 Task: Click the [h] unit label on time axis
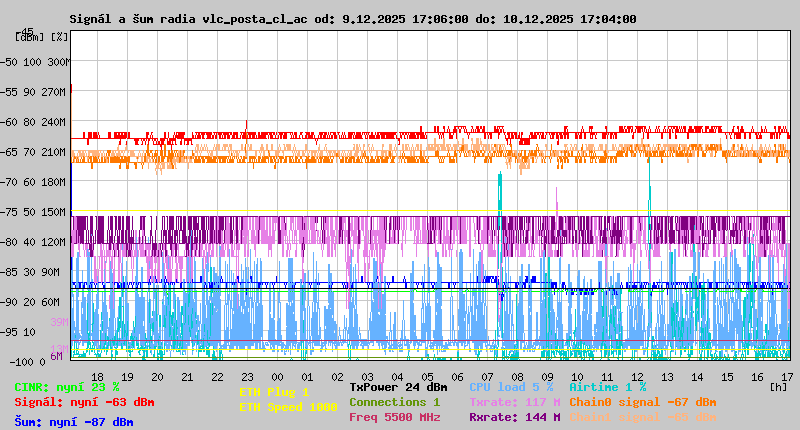[779, 386]
